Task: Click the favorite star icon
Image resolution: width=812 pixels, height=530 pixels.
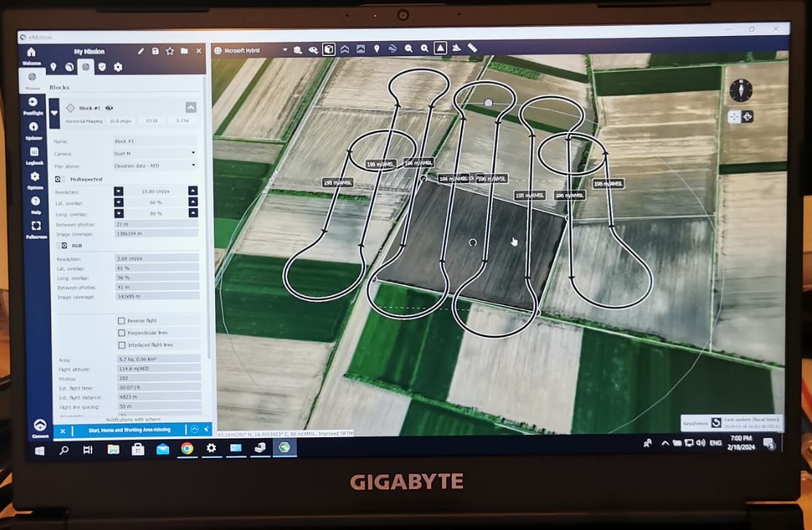Action: [x=170, y=51]
